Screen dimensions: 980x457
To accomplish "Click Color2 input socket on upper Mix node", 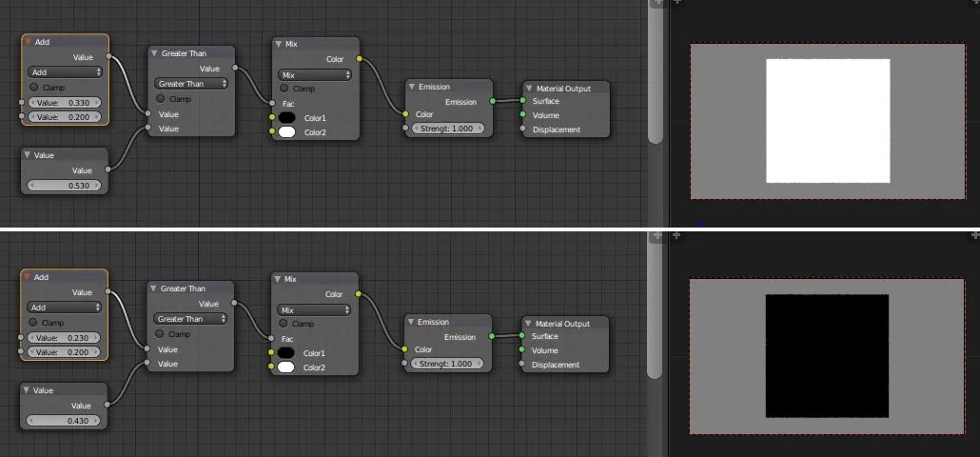I will pyautogui.click(x=272, y=131).
